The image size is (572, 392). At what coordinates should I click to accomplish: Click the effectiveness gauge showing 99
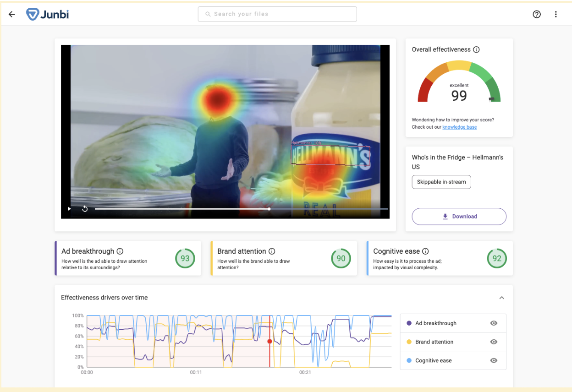click(459, 82)
